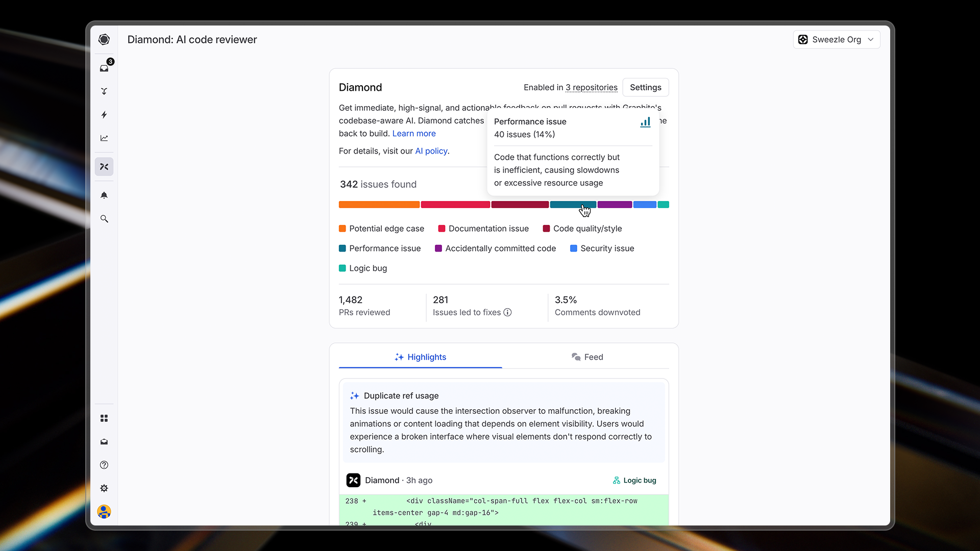Select the Performance issue legend item
The image size is (980, 551).
[380, 248]
